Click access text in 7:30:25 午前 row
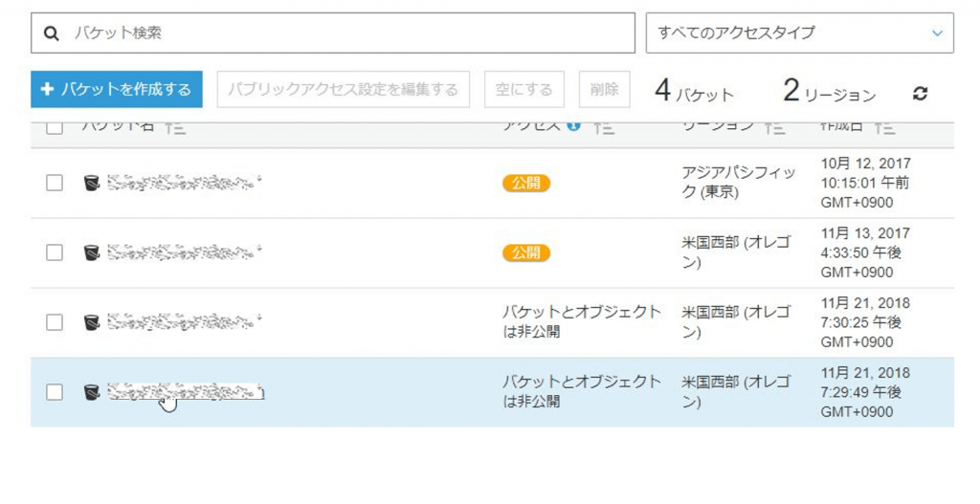This screenshot has height=504, width=980. pos(581,321)
